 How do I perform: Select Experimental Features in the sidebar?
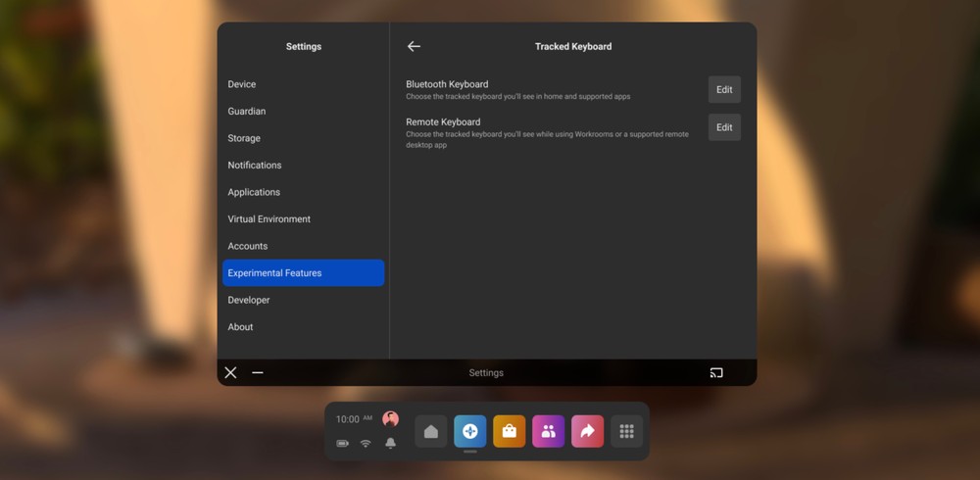pos(303,272)
